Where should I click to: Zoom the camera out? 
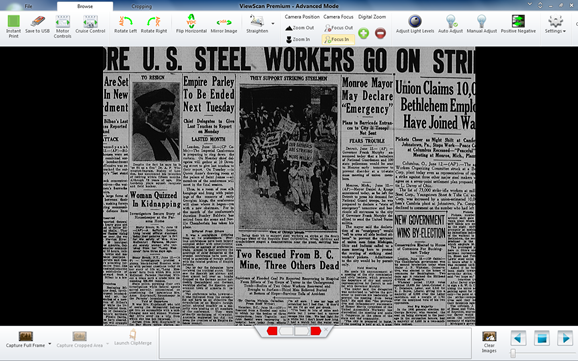[300, 28]
